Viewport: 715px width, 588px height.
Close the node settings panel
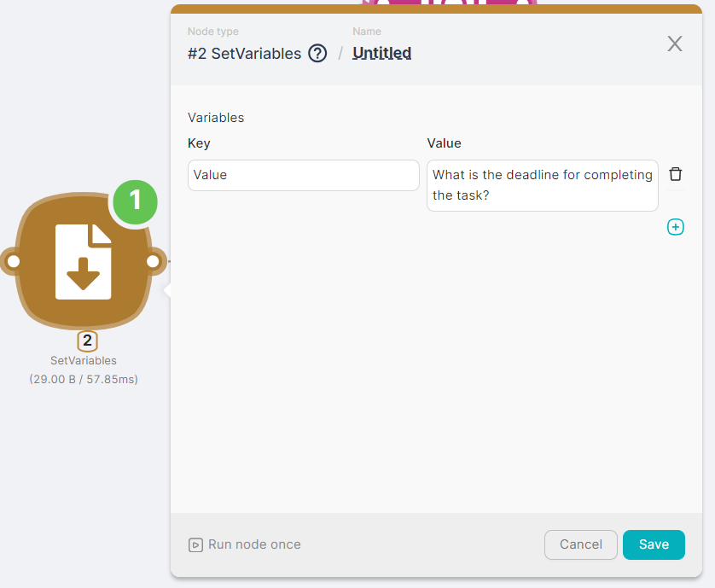[x=674, y=44]
